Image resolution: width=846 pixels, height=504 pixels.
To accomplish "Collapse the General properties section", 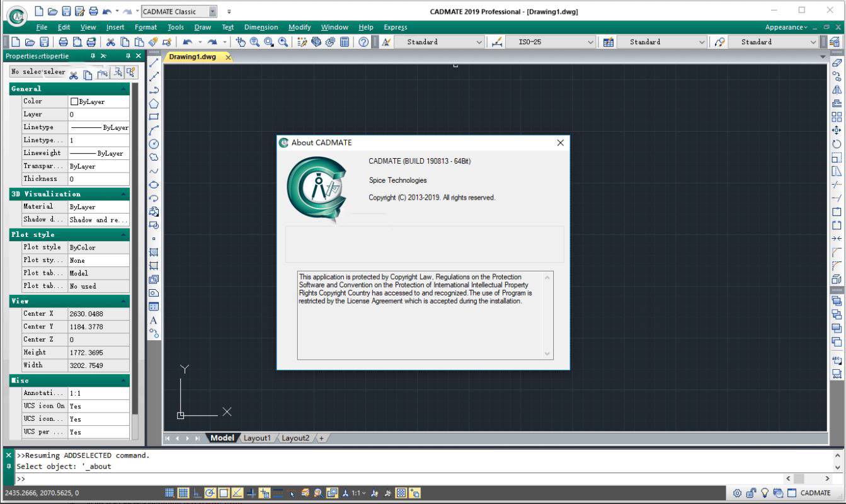I will coord(124,89).
